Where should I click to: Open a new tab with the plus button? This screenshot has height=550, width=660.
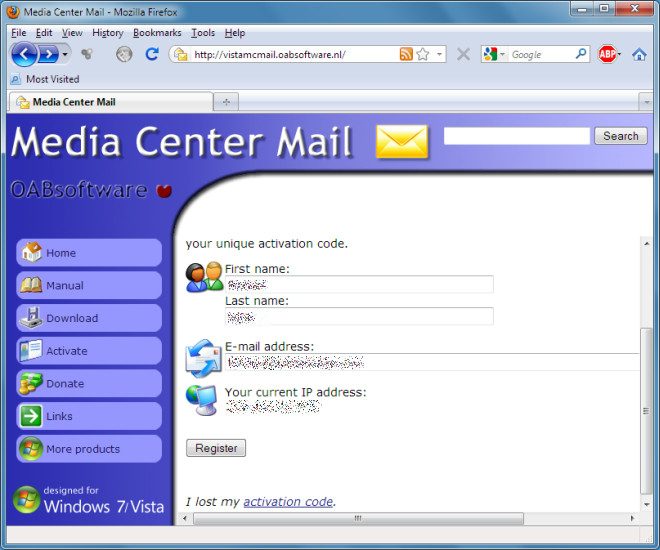(x=226, y=102)
